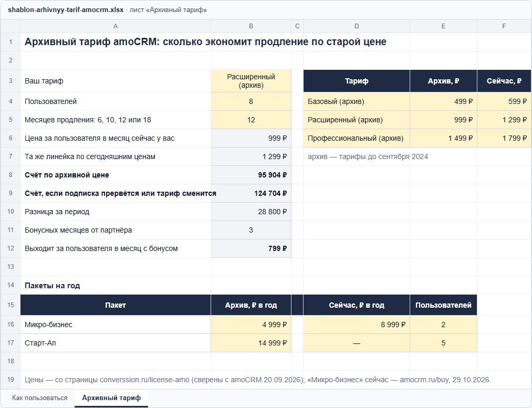Select the «Микро-бизнес» cell

116,325
